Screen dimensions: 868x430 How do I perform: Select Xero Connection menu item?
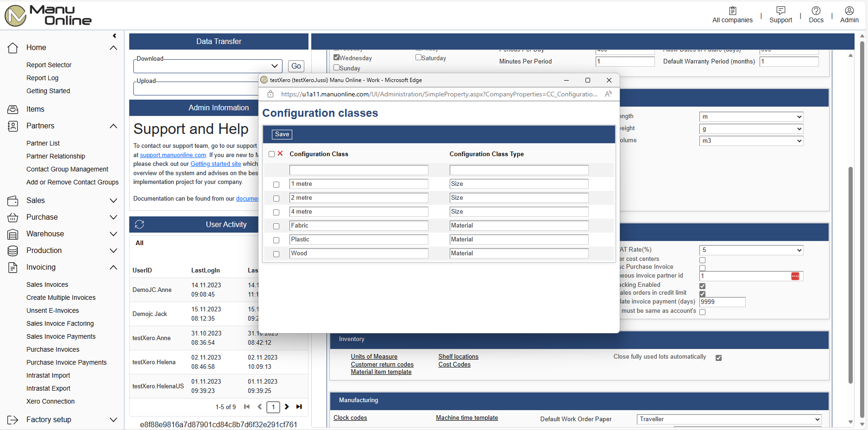click(50, 401)
